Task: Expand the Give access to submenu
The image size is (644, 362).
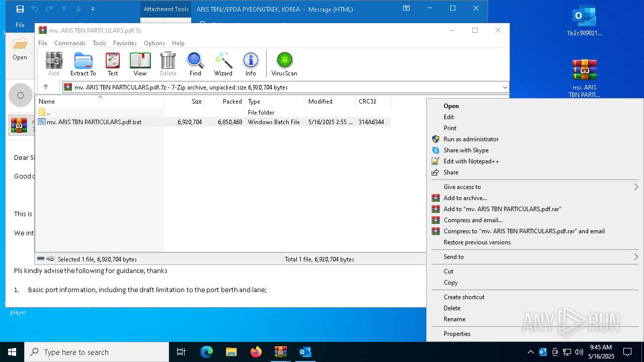Action: [535, 187]
